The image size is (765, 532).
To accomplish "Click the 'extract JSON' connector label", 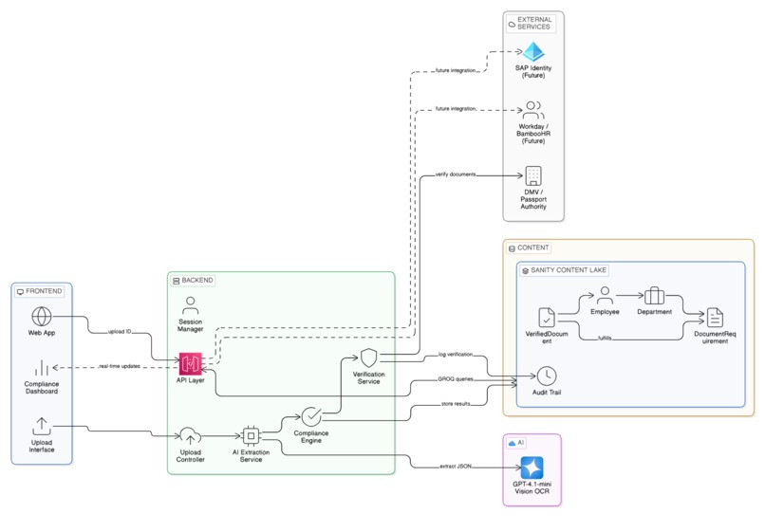I will [x=456, y=467].
